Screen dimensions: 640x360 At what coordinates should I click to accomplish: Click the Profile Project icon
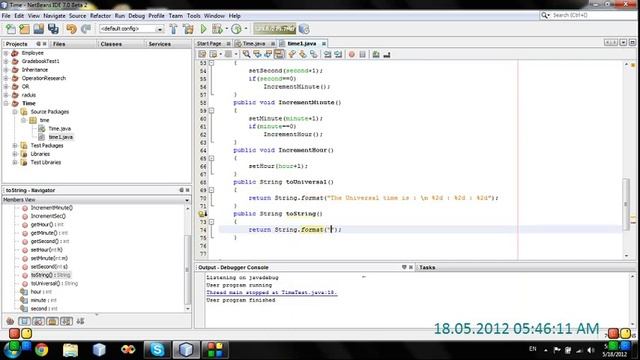(236, 29)
